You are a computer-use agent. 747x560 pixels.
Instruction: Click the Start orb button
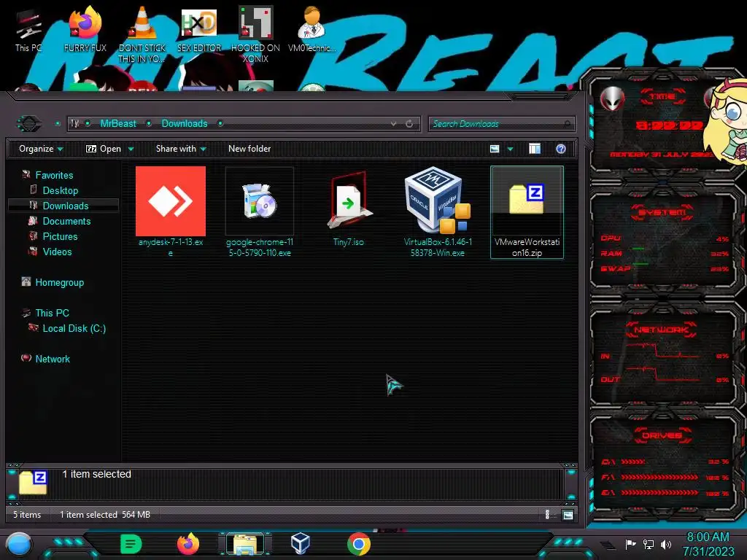pyautogui.click(x=18, y=544)
